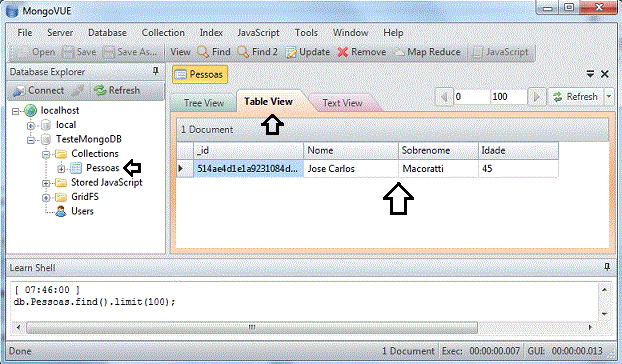Click the _id column header
This screenshot has width=622, height=364.
248,151
